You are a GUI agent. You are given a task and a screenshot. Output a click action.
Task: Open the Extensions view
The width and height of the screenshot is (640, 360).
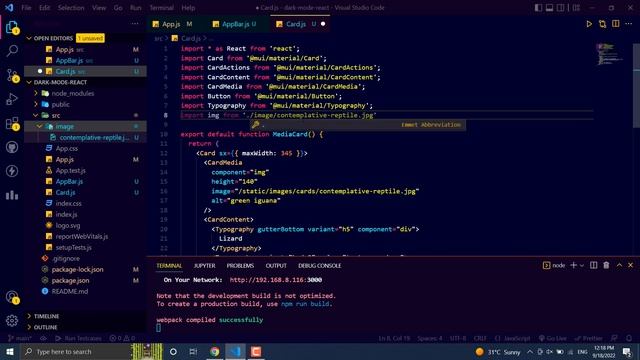click(12, 123)
